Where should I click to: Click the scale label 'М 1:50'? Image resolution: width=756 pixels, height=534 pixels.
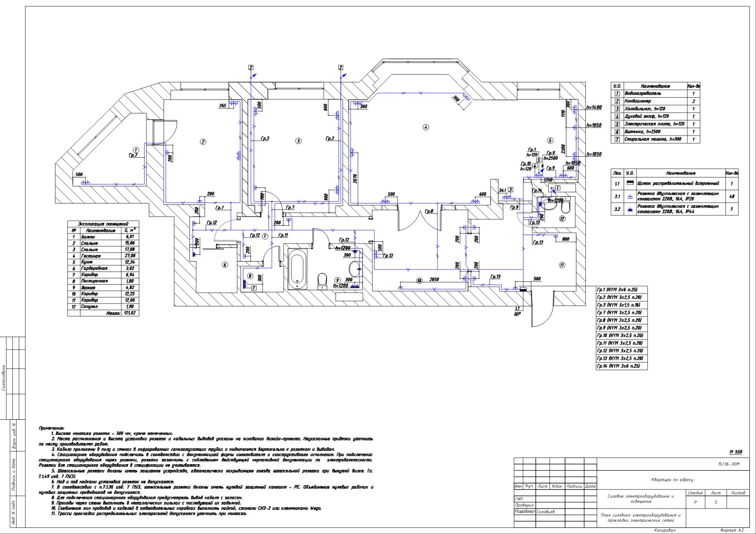point(735,452)
